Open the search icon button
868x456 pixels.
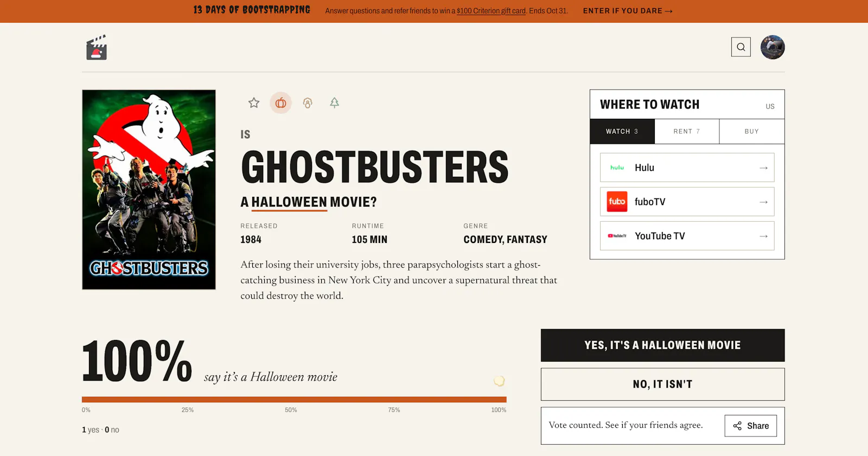pyautogui.click(x=741, y=47)
